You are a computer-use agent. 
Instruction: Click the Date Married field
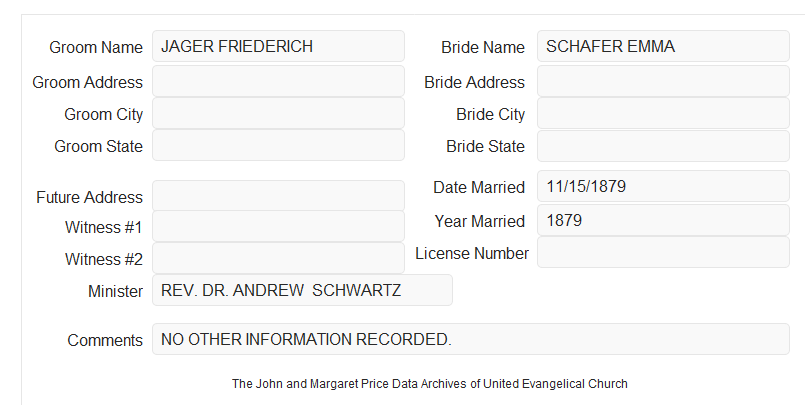tap(663, 186)
